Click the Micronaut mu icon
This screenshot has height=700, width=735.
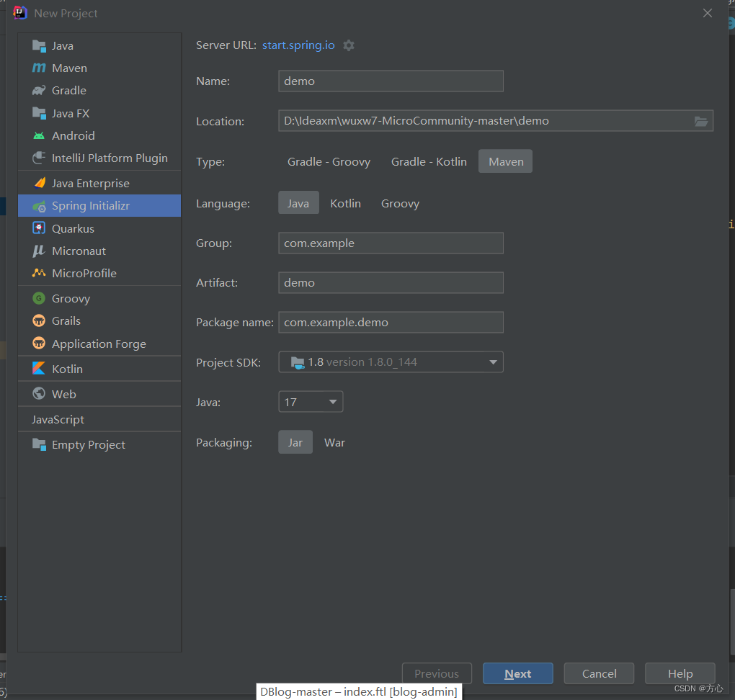point(38,251)
